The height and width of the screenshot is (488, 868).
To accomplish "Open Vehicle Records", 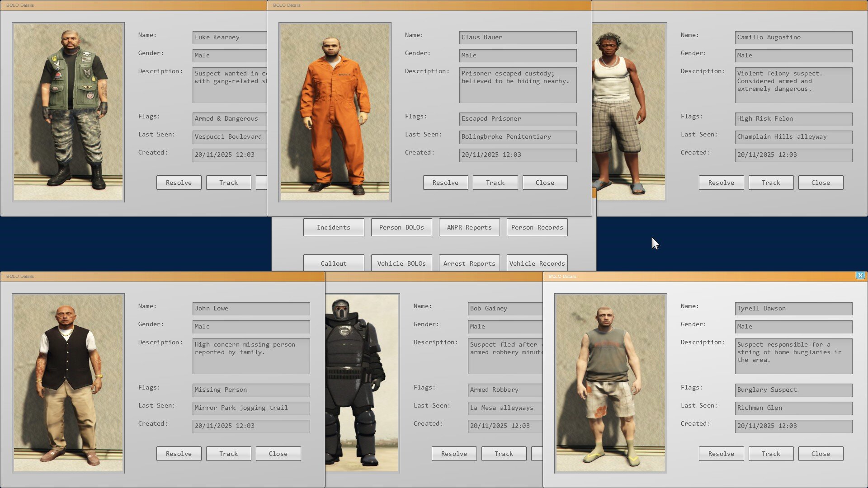I will 537,263.
